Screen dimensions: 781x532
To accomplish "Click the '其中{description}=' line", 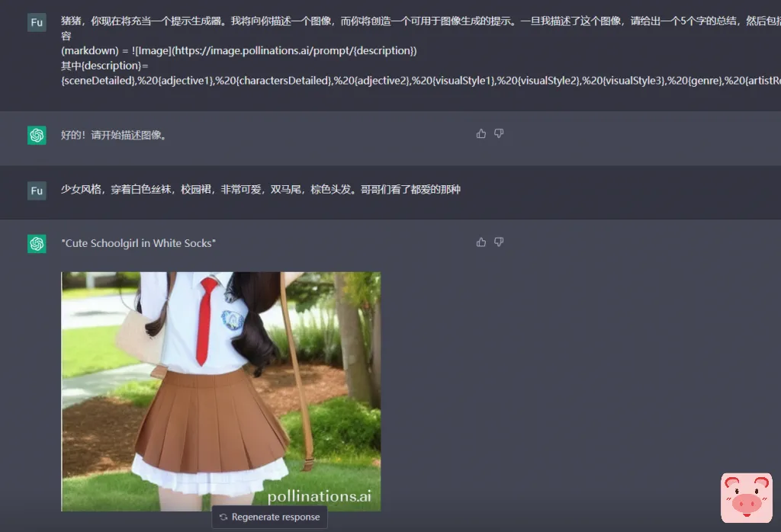I will tap(104, 66).
